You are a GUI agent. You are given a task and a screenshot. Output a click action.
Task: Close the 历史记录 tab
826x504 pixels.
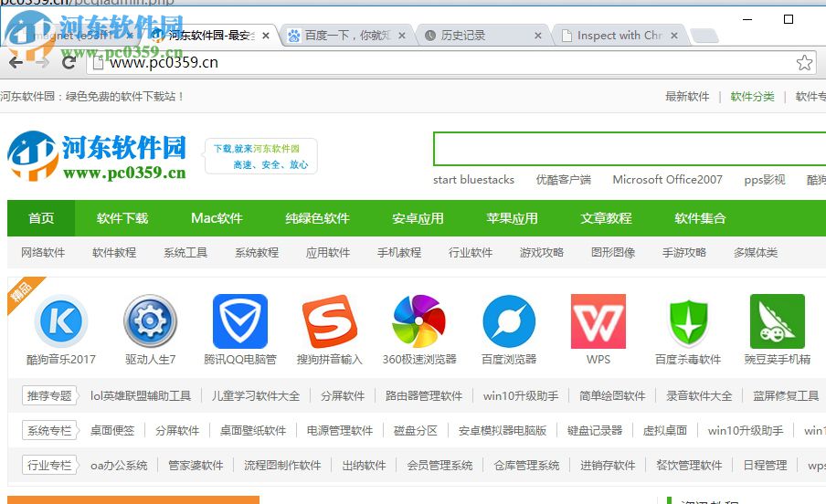(x=538, y=36)
